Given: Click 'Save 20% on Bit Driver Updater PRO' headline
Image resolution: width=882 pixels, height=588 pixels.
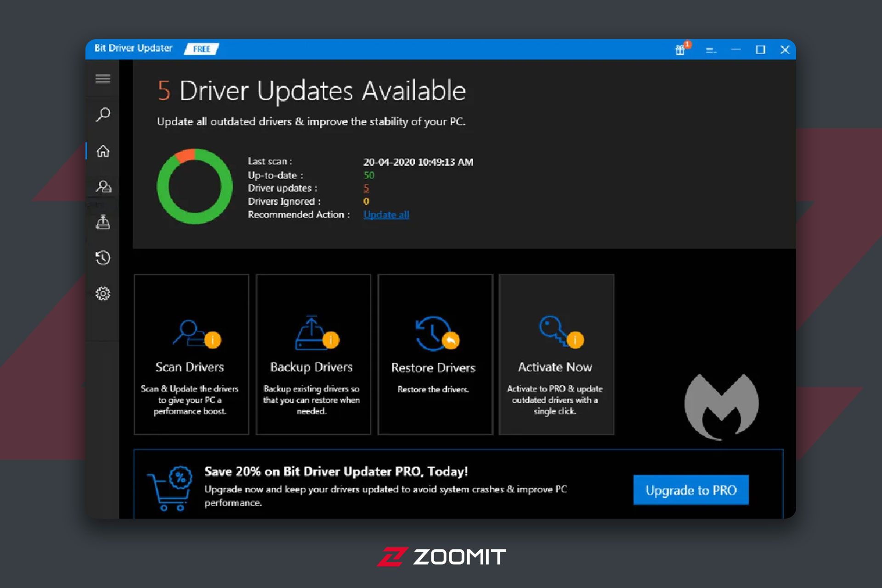Looking at the screenshot, I should pos(336,472).
